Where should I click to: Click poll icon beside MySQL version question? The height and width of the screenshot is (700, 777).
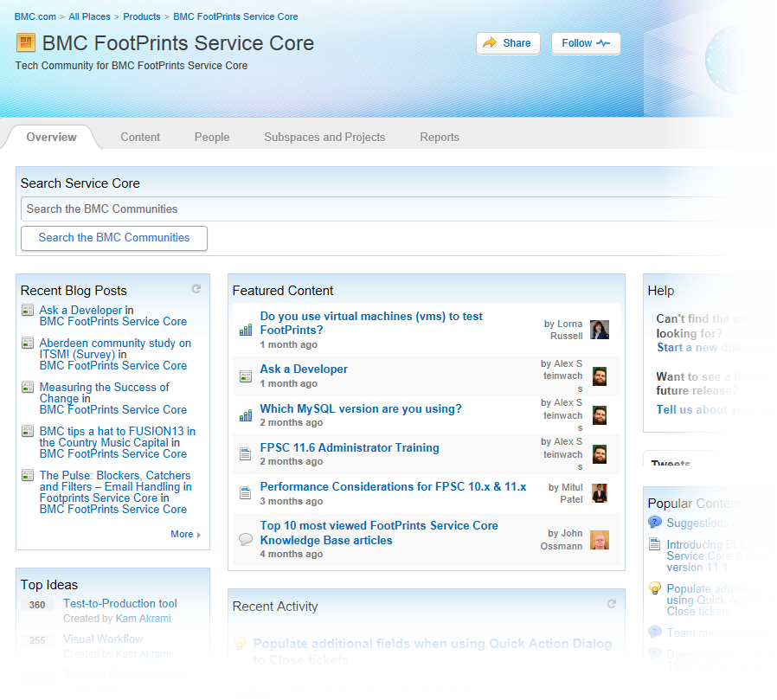pyautogui.click(x=246, y=415)
